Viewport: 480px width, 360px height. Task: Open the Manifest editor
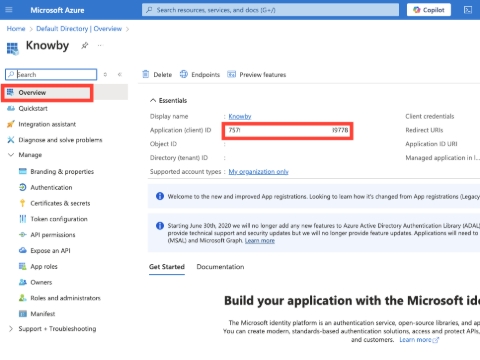[x=43, y=314]
